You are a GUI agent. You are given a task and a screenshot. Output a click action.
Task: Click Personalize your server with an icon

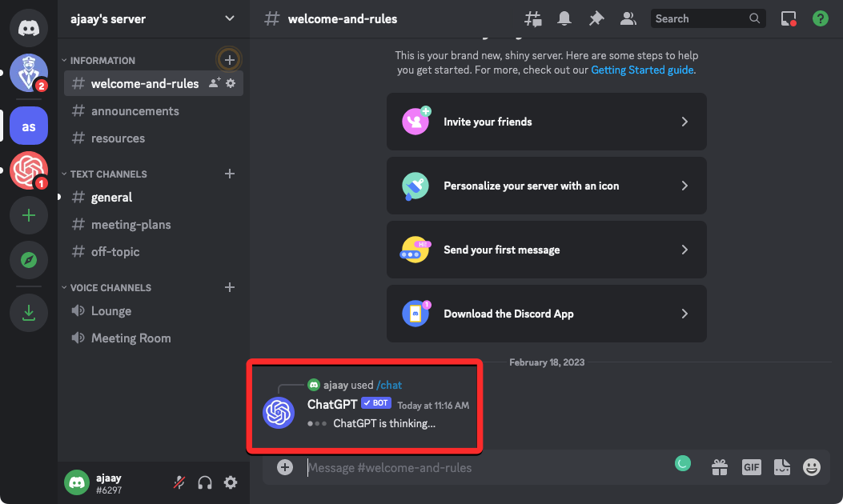point(546,186)
